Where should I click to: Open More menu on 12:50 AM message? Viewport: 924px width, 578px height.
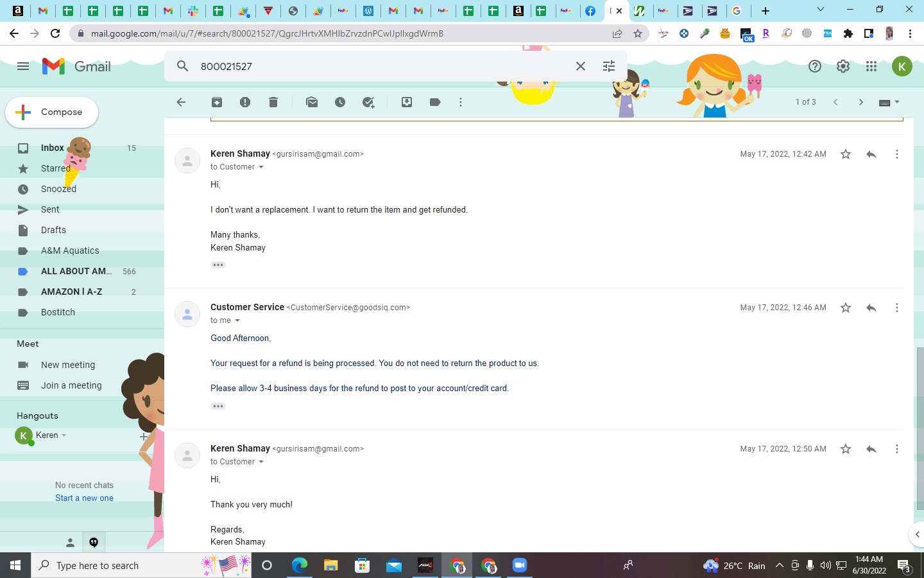pyautogui.click(x=897, y=449)
